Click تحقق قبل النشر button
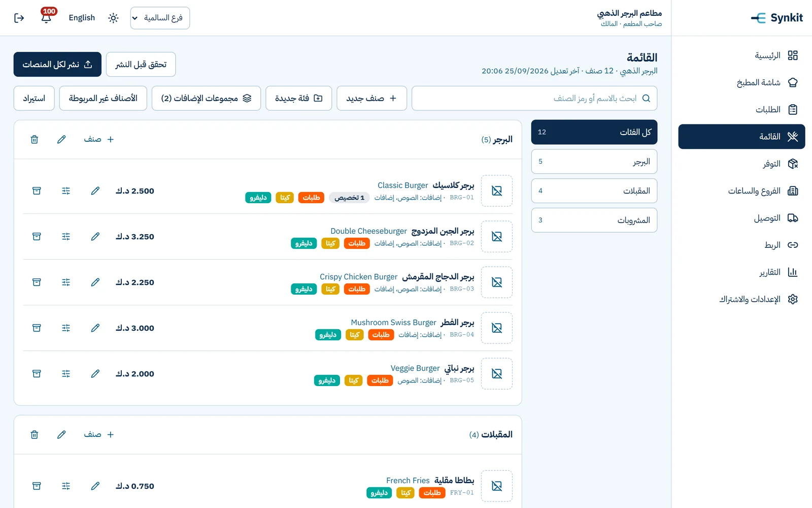812x508 pixels. tap(141, 65)
